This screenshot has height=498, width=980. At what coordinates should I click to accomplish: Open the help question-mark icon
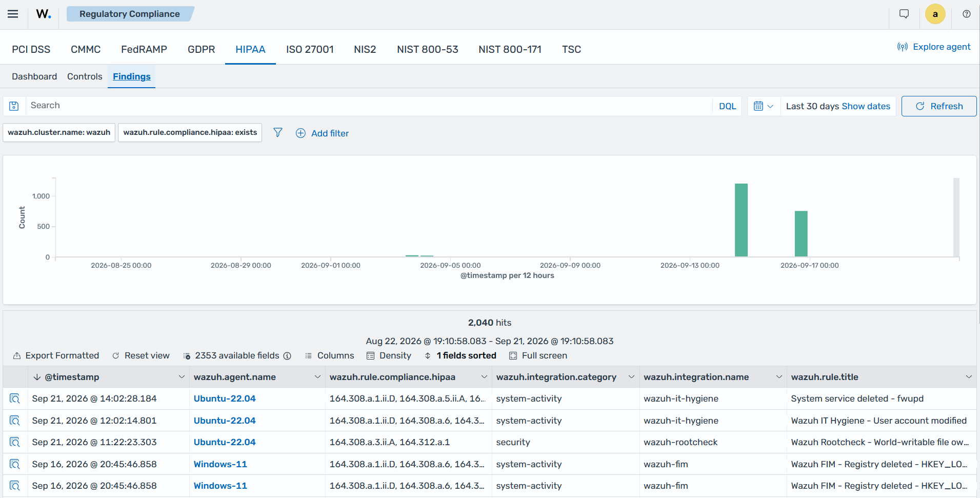coord(967,14)
